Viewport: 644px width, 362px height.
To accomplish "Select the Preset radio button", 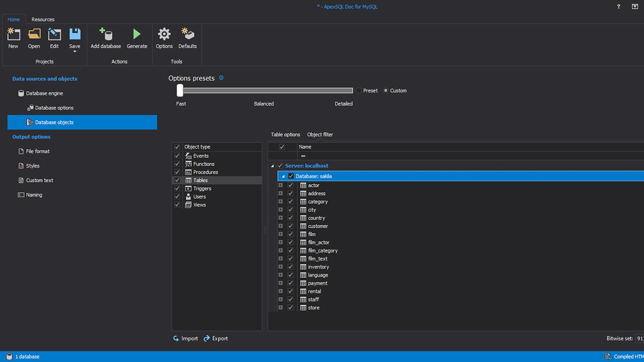I will tap(359, 90).
